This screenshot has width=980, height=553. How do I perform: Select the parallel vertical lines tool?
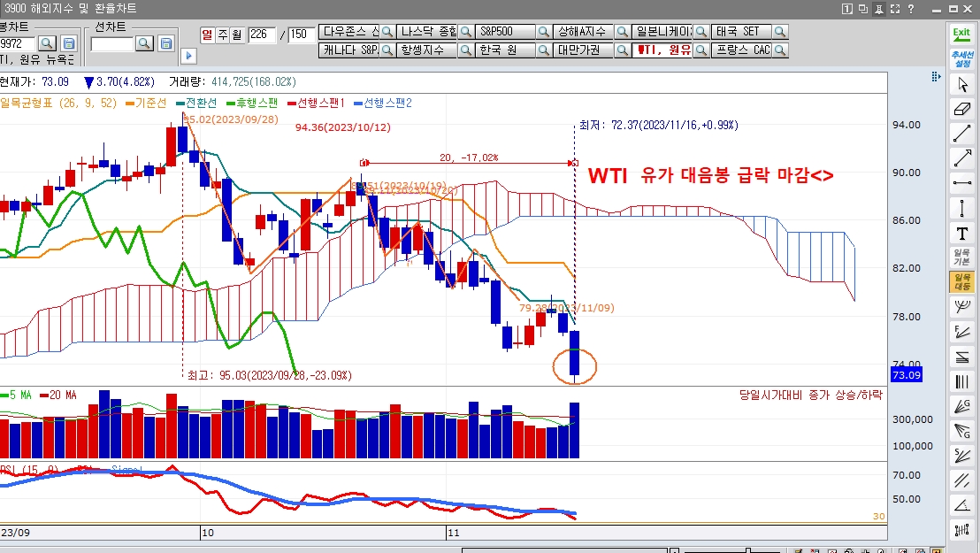point(961,382)
